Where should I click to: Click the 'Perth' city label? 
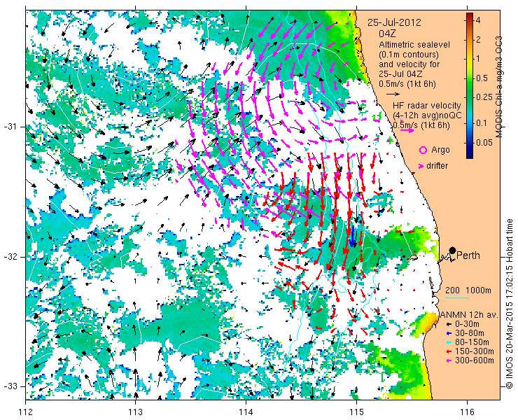pyautogui.click(x=468, y=255)
